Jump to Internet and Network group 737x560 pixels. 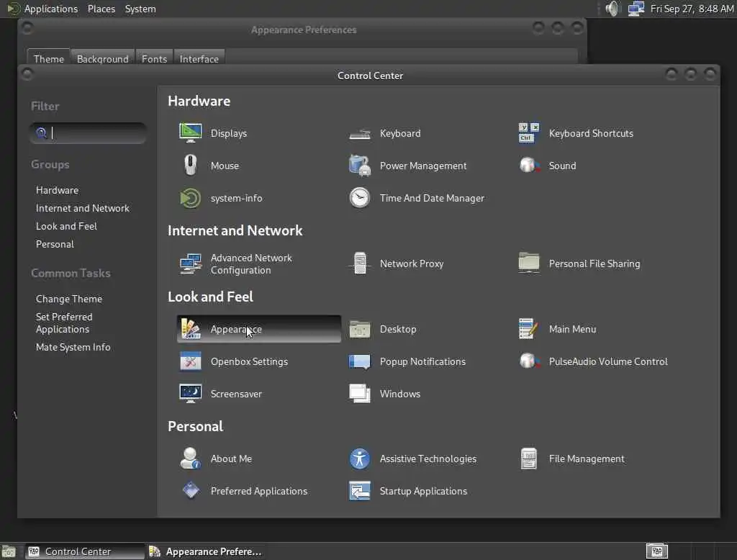coord(83,208)
